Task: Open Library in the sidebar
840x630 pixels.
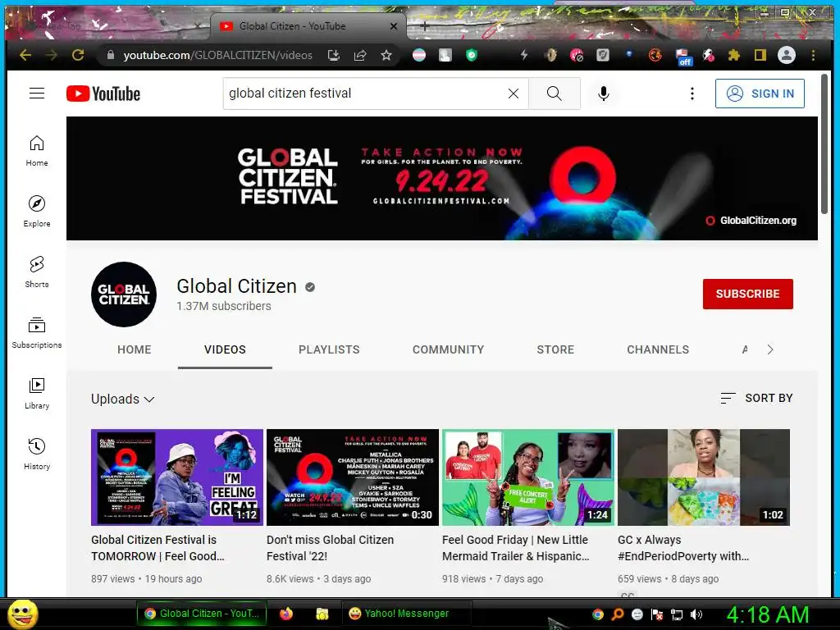Action: coord(36,393)
